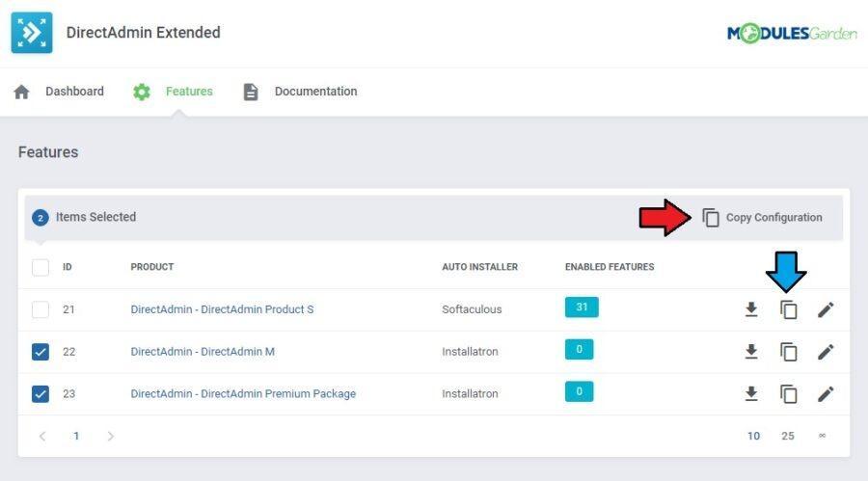Screen dimensions: 868x481
Task: Click the Copy Configuration button
Action: tap(762, 218)
